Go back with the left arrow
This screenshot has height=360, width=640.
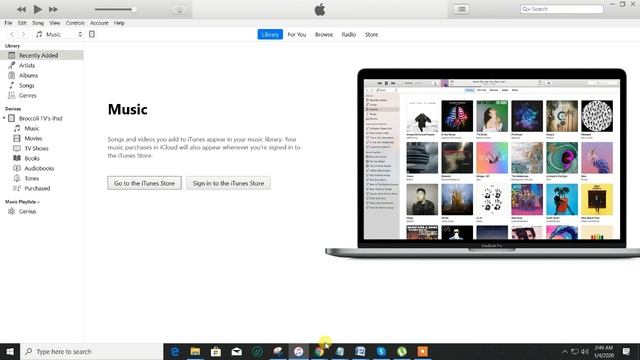[x=12, y=34]
